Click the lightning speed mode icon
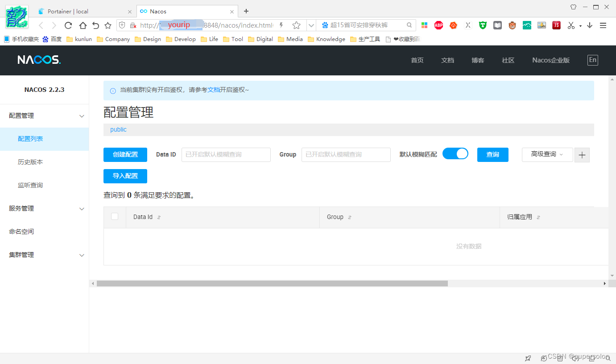The height and width of the screenshot is (364, 616). point(281,25)
